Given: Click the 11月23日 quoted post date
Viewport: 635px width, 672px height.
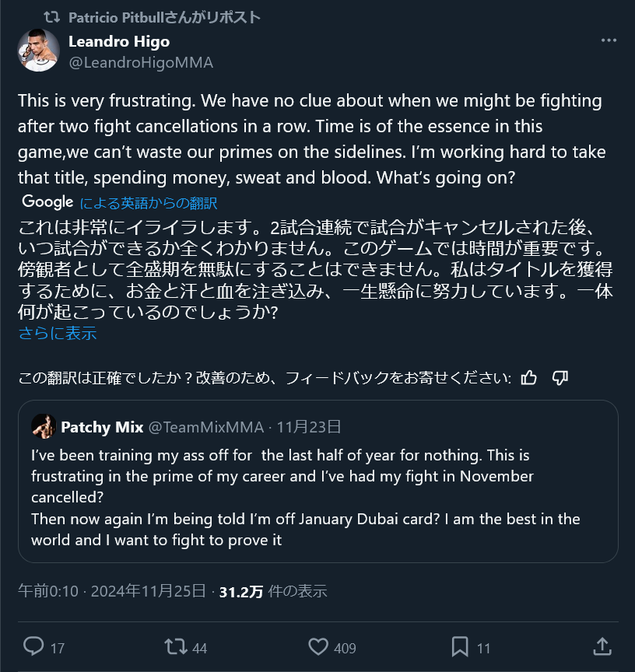Looking at the screenshot, I should [x=310, y=427].
